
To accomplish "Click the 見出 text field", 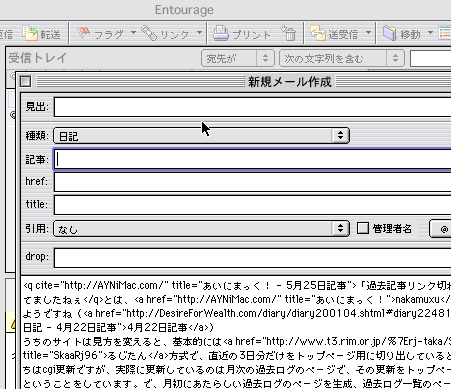I will tap(252, 107).
